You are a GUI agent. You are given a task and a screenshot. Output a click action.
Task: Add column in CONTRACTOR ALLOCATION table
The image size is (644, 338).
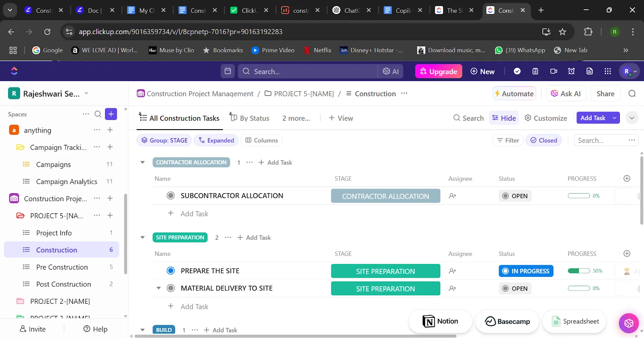pyautogui.click(x=627, y=178)
